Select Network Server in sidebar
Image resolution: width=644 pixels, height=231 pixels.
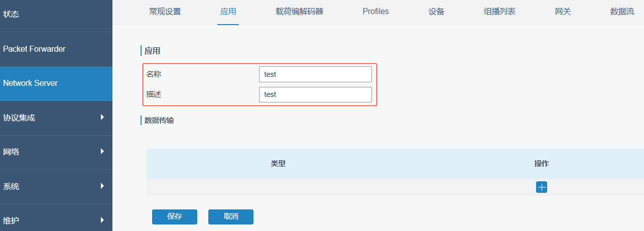56,83
